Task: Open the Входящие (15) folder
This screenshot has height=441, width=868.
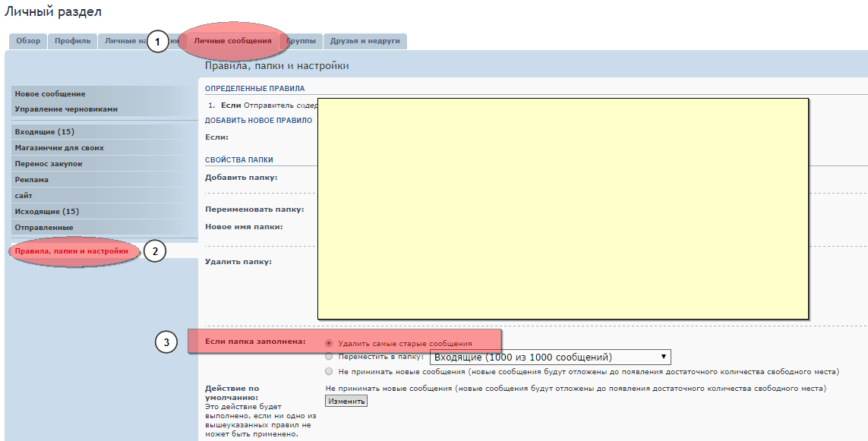Action: pyautogui.click(x=45, y=132)
